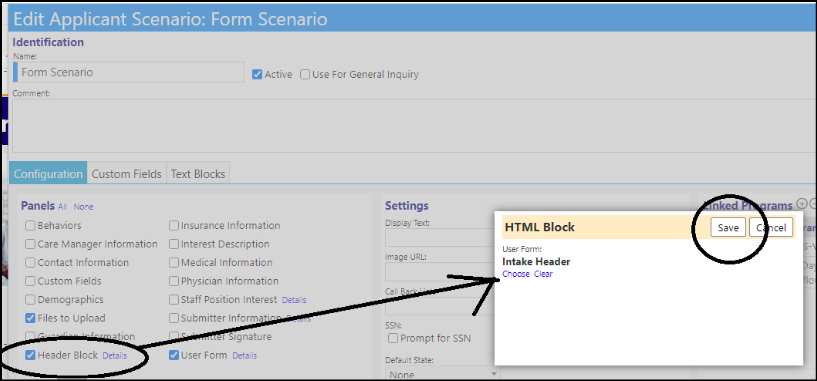817x381 pixels.
Task: Save the HTML Block dialog
Action: (x=728, y=228)
